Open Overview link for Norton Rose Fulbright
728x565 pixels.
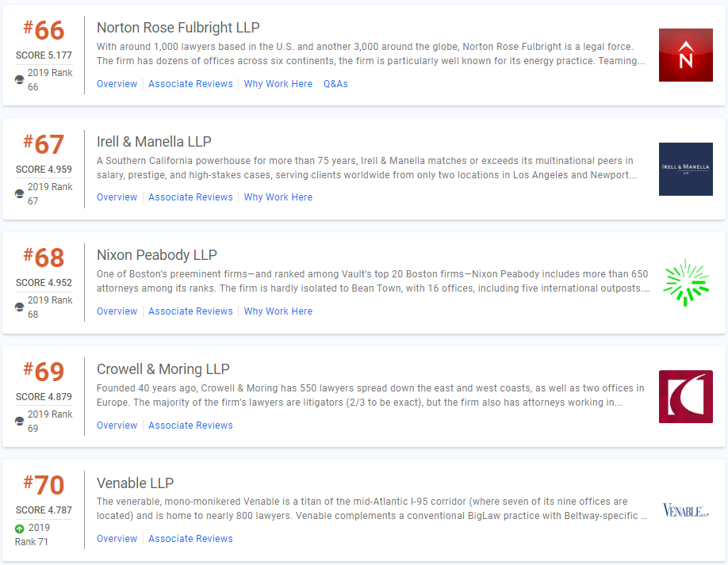click(117, 84)
